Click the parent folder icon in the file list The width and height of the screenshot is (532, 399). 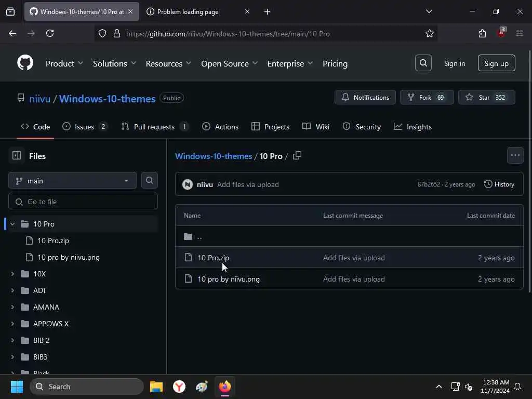tap(188, 236)
